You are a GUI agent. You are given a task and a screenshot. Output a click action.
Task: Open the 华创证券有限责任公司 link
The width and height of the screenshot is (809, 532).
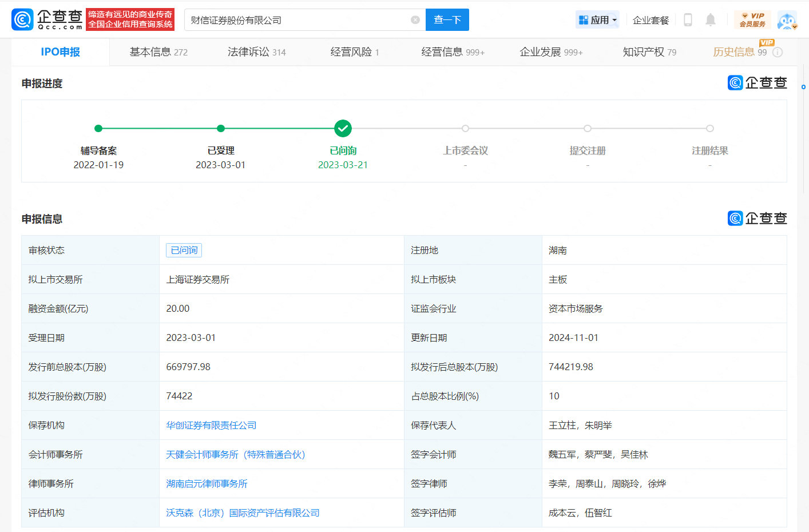[x=211, y=426]
